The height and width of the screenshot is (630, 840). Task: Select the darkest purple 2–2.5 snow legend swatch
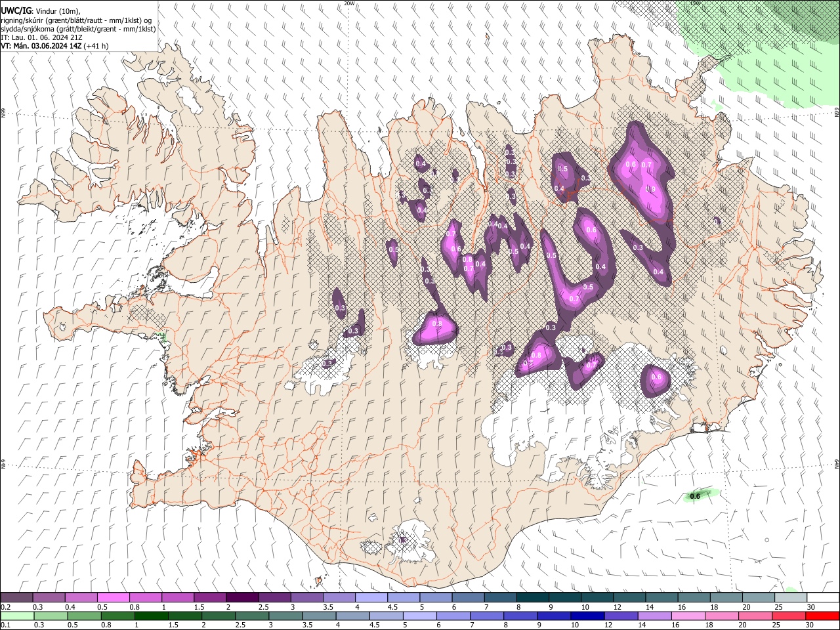pos(242,598)
